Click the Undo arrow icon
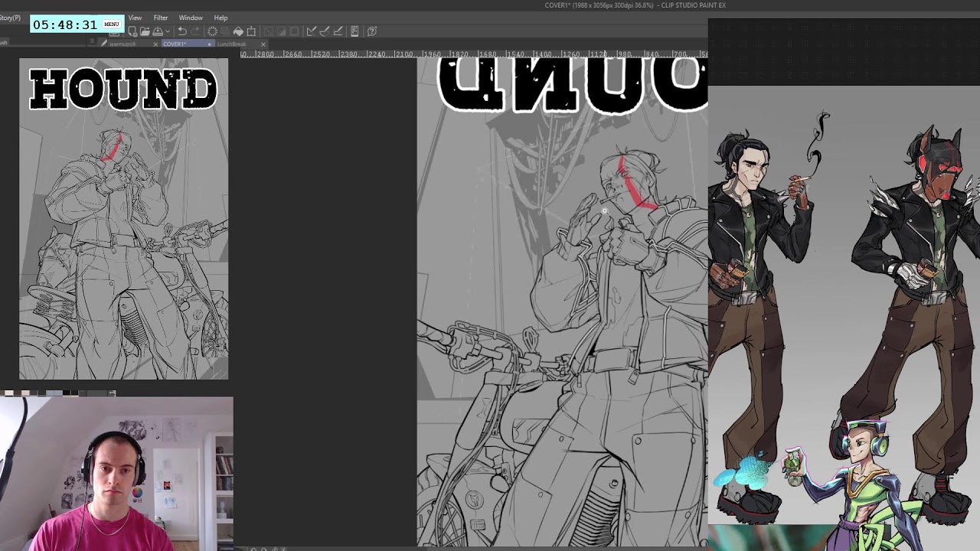The image size is (980, 551). click(x=182, y=31)
